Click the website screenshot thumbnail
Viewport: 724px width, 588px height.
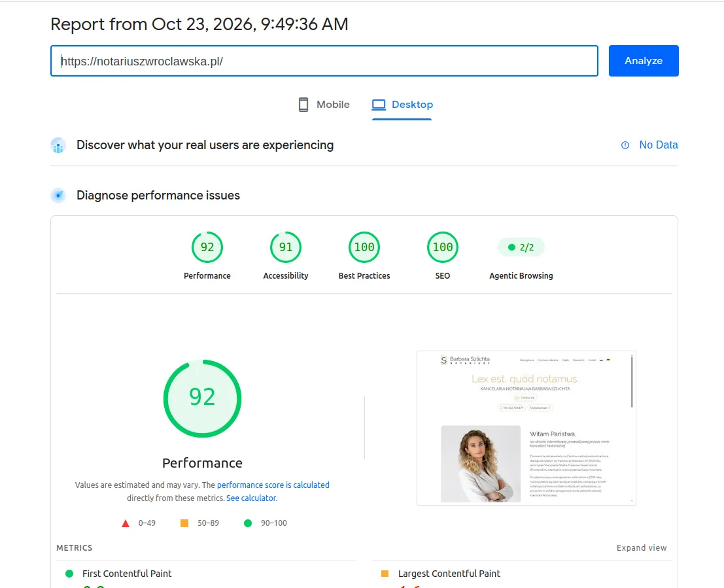(x=526, y=428)
